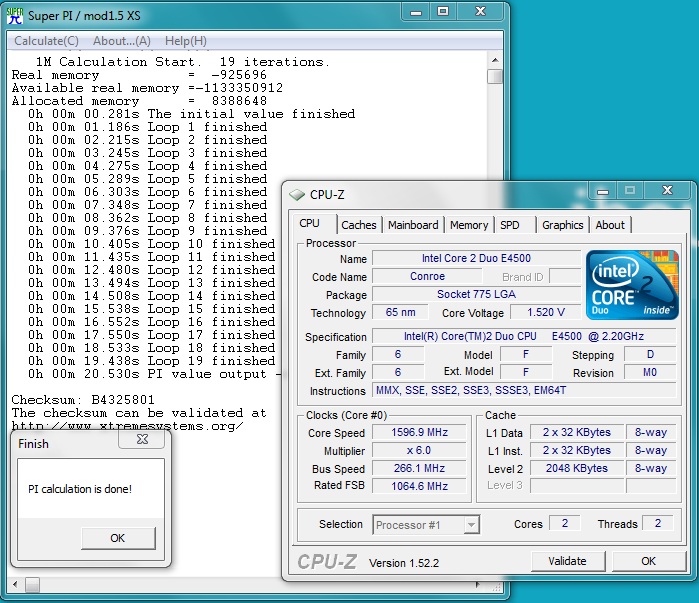The width and height of the screenshot is (699, 603).
Task: Click the Level 2 cache value '2048 KBytes'
Action: point(576,468)
